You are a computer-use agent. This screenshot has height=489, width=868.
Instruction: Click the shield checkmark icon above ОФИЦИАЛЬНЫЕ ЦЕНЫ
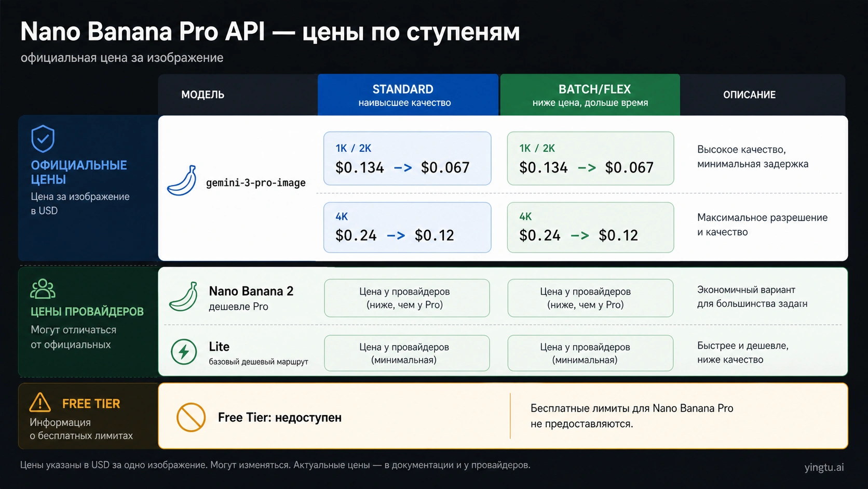tap(43, 138)
